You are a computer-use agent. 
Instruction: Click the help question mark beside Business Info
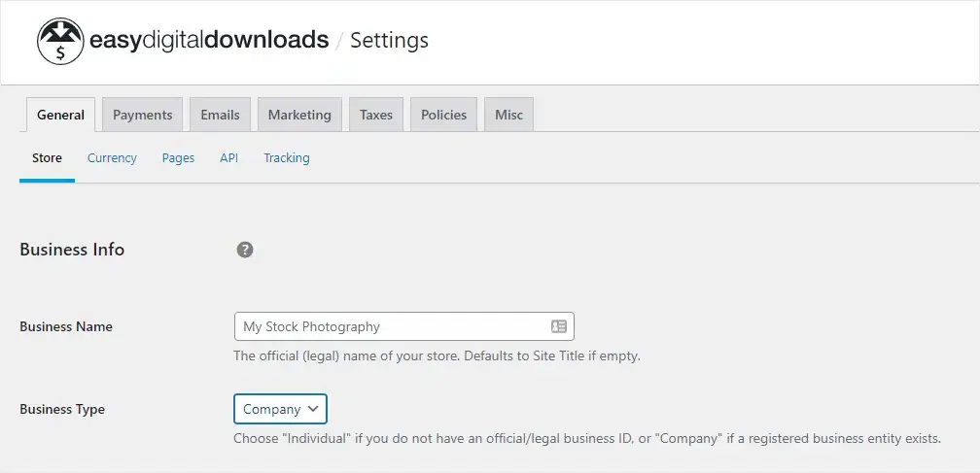pyautogui.click(x=245, y=250)
